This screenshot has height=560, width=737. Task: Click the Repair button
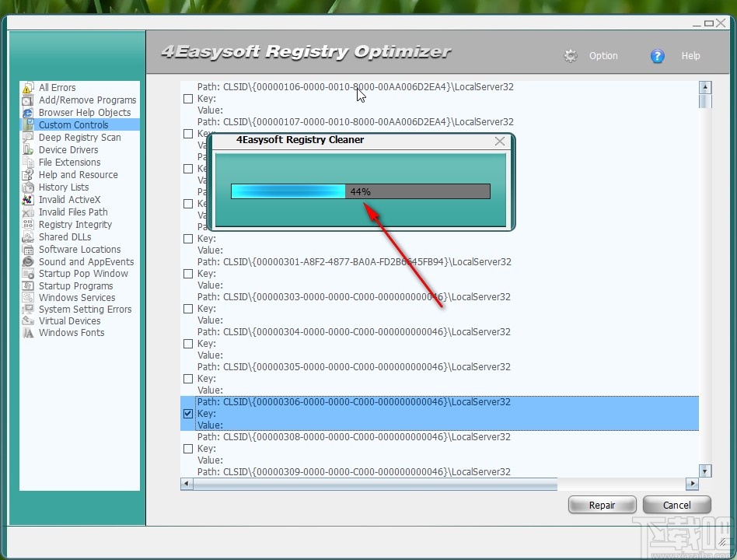coord(602,505)
